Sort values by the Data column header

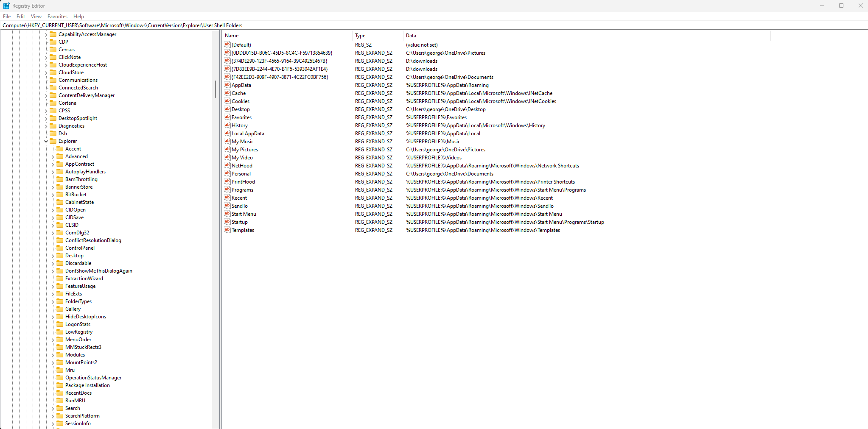(587, 36)
